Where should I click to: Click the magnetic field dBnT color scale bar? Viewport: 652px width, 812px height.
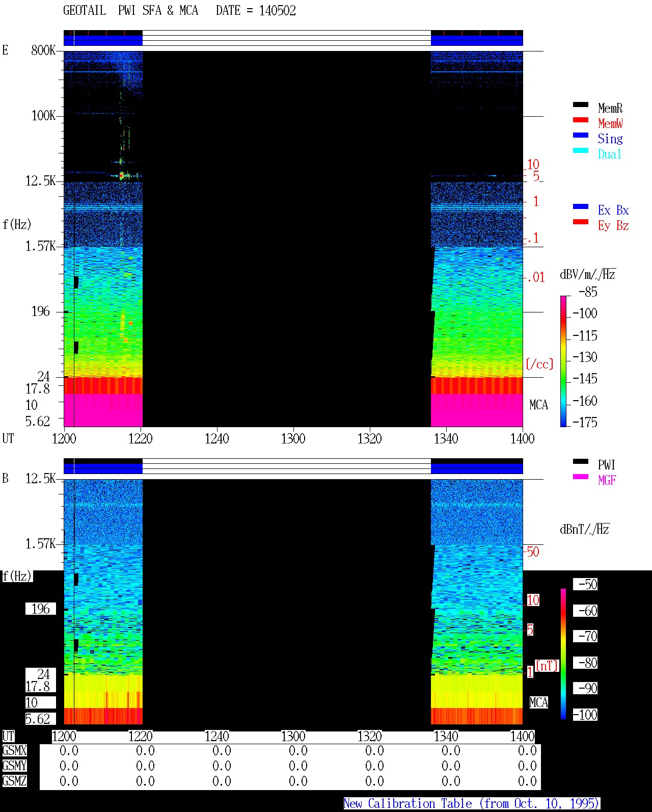(563, 654)
